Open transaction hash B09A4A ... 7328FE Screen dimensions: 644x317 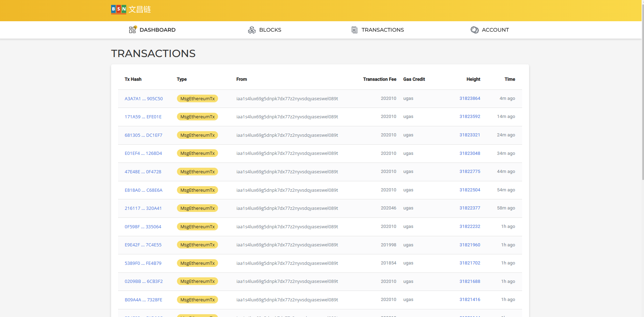pos(143,300)
